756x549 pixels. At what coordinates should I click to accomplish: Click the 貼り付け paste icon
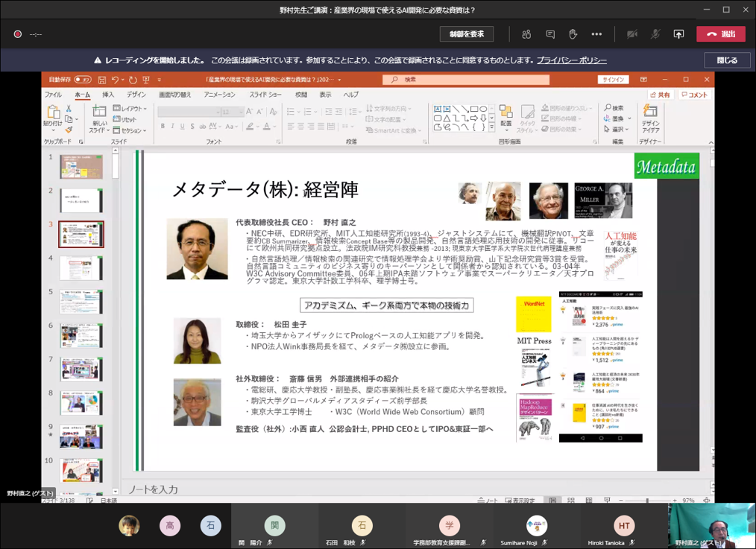point(53,112)
